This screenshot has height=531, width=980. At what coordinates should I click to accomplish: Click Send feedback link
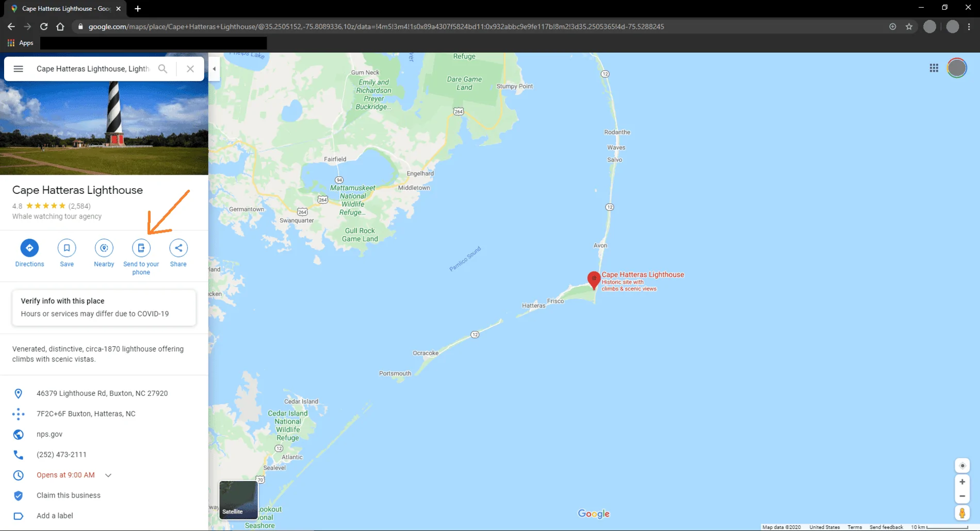pos(886,527)
